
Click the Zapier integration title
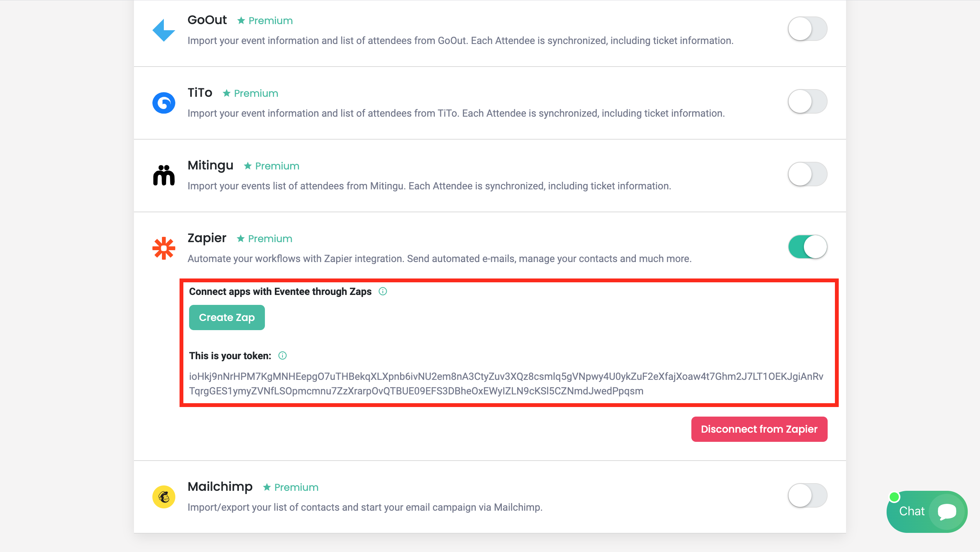pyautogui.click(x=207, y=238)
